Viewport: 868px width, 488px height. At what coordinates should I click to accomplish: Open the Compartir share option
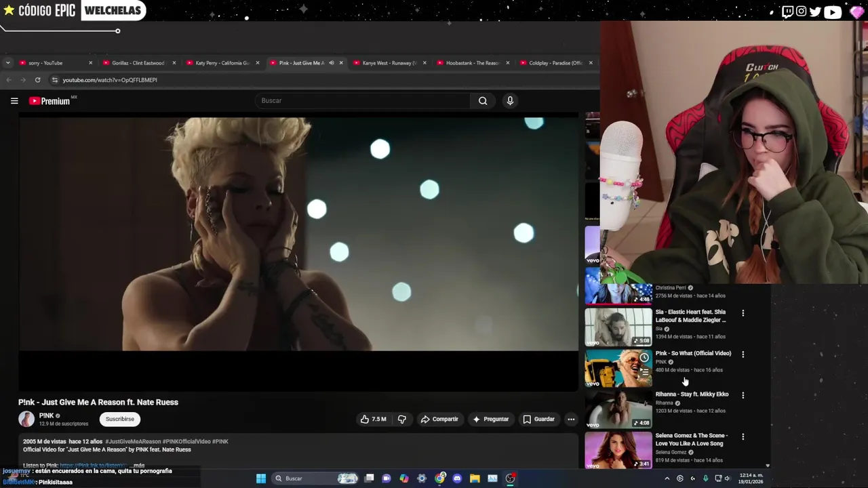(x=439, y=420)
